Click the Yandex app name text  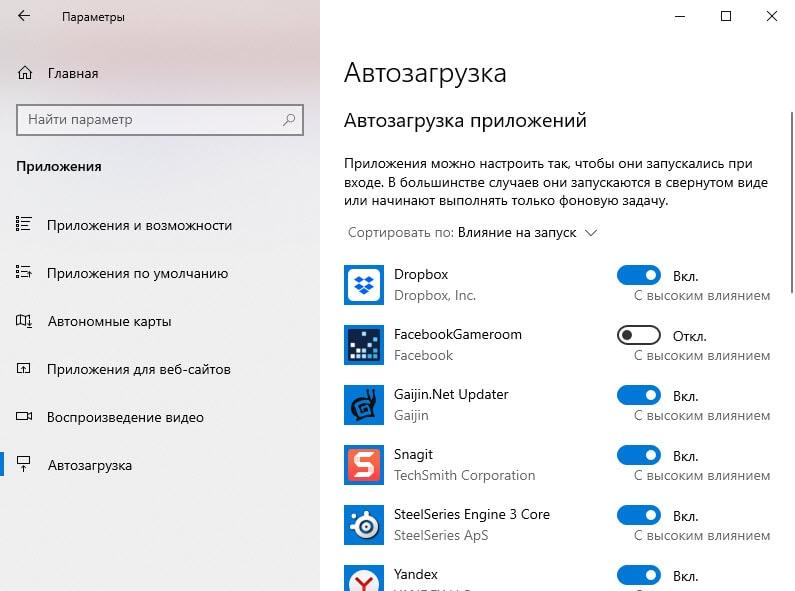click(416, 574)
